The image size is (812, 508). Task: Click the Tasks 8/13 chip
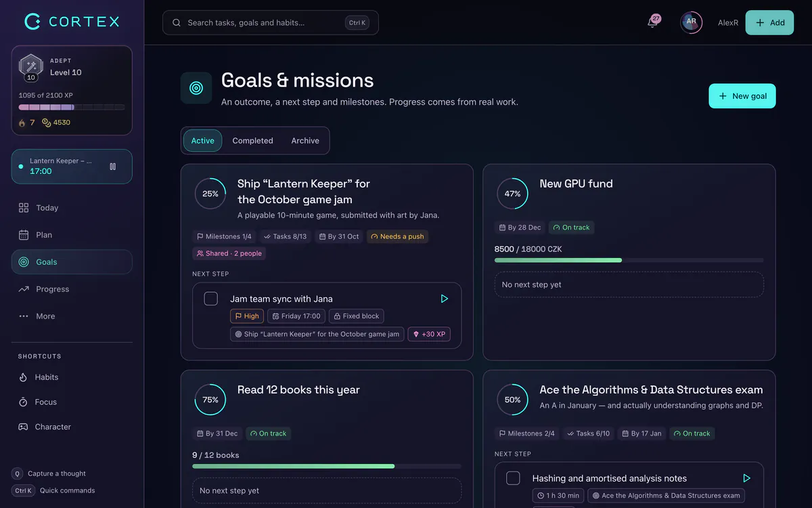coord(285,236)
